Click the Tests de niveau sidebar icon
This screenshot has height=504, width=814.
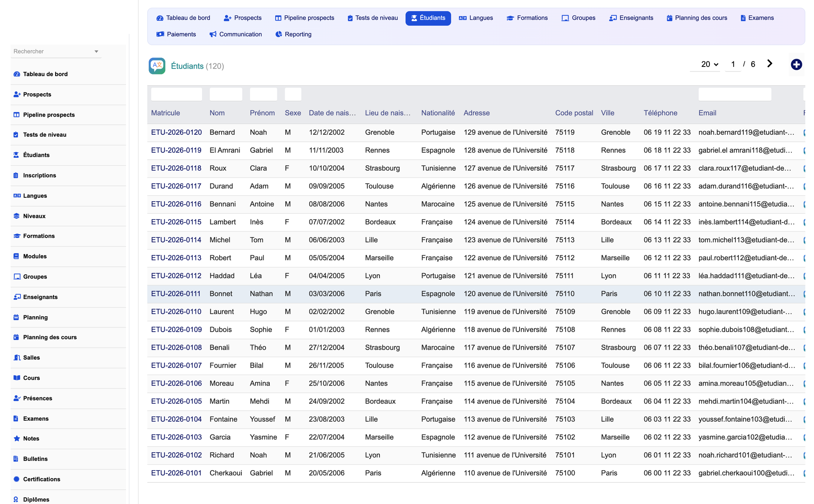(x=16, y=135)
